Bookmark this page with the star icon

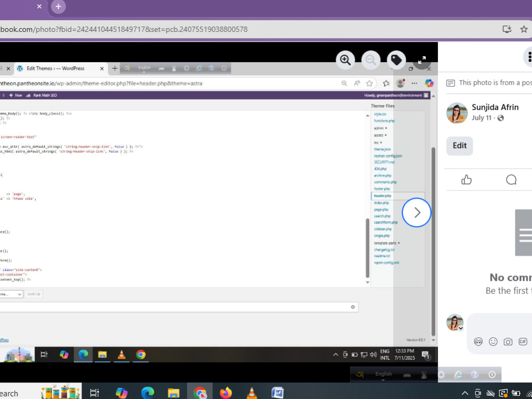pyautogui.click(x=524, y=29)
